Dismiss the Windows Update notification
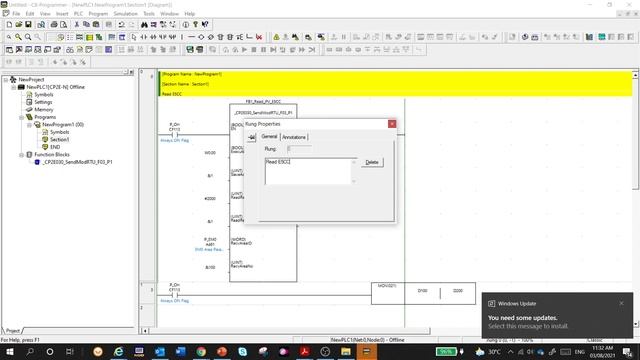 point(621,303)
